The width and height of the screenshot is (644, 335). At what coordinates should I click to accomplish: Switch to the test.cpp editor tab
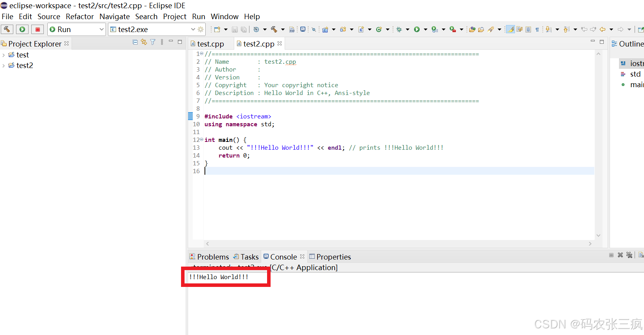210,44
